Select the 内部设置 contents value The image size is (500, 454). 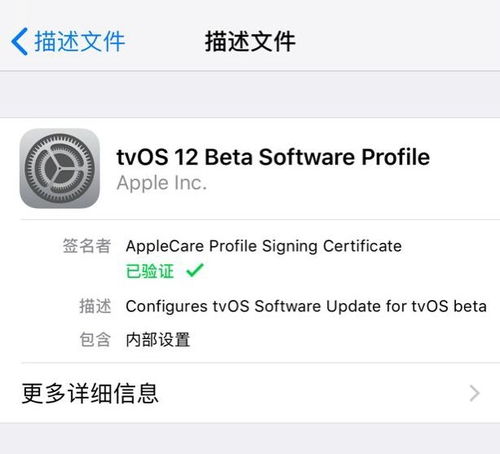click(x=158, y=340)
